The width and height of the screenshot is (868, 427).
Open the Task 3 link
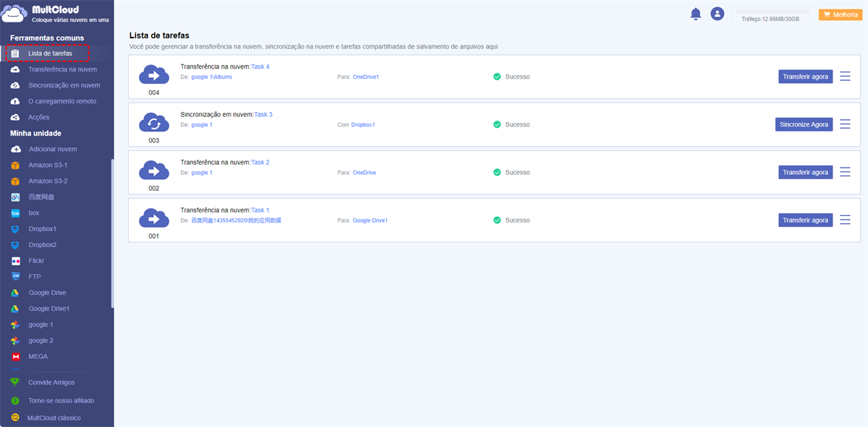click(262, 114)
